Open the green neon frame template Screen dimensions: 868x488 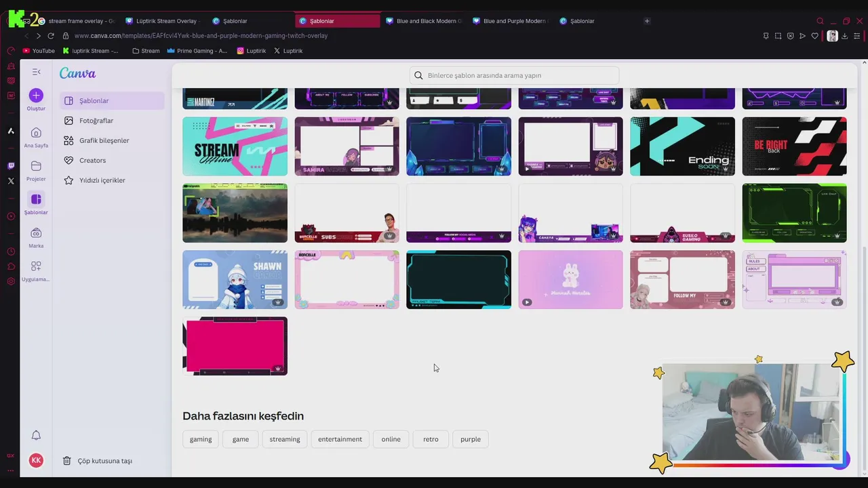[x=794, y=213]
